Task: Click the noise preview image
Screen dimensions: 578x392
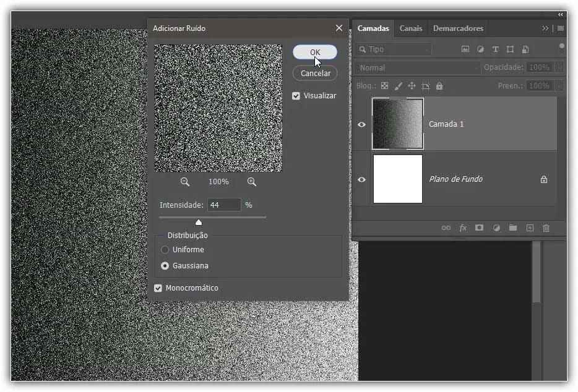Action: pyautogui.click(x=218, y=108)
